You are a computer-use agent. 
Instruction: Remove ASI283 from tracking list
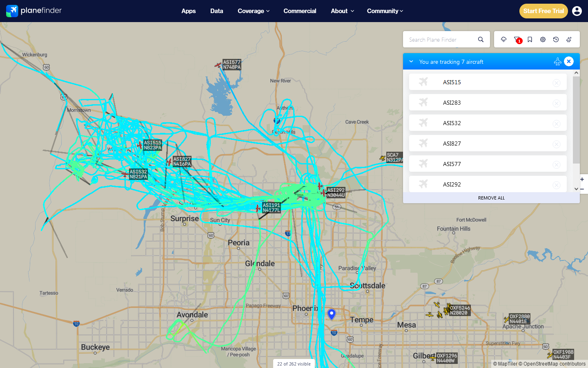(x=557, y=103)
